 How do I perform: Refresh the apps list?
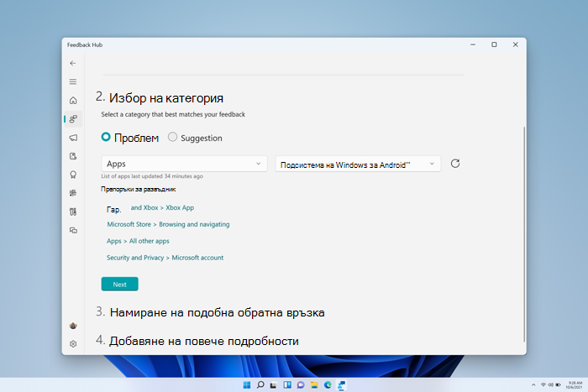click(x=455, y=164)
